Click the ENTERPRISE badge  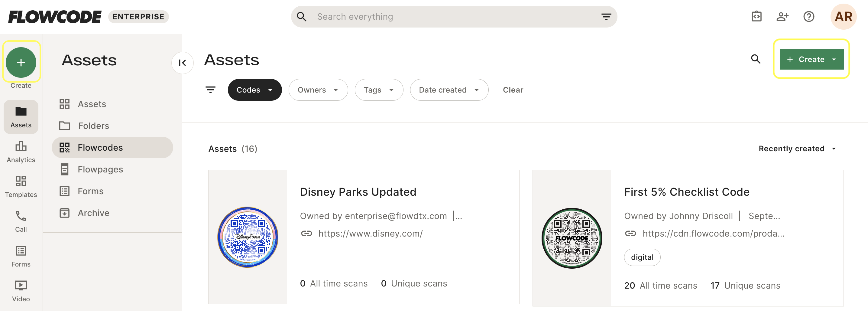pyautogui.click(x=138, y=17)
